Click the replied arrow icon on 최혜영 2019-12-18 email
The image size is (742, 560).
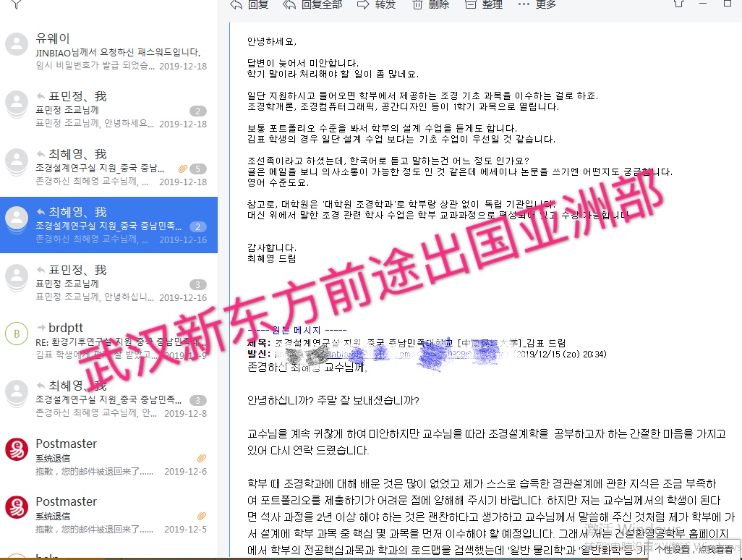(41, 154)
